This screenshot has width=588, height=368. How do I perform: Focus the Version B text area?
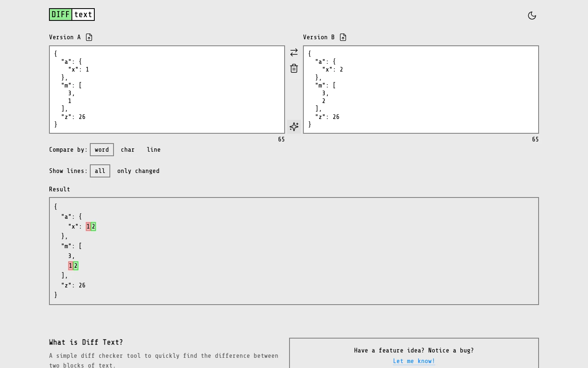coord(421,90)
